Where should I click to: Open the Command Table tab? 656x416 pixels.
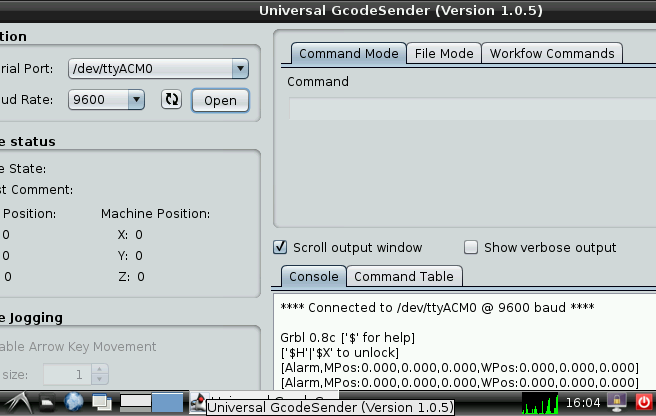pyautogui.click(x=404, y=277)
